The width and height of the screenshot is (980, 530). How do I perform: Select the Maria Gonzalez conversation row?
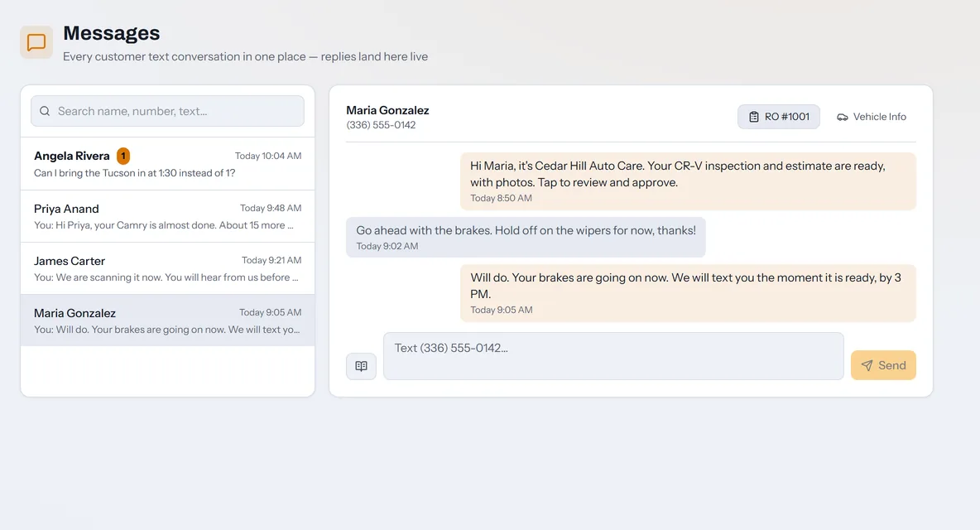click(x=167, y=320)
